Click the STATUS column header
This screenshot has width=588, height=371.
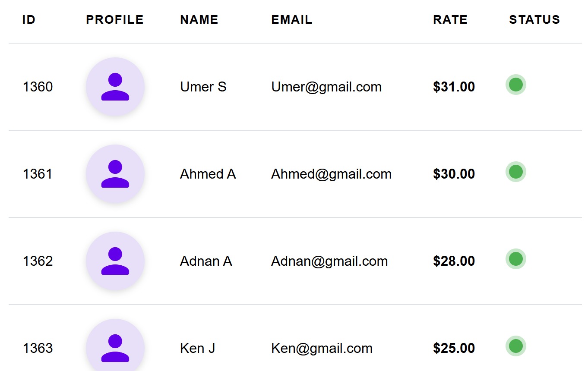click(x=534, y=20)
